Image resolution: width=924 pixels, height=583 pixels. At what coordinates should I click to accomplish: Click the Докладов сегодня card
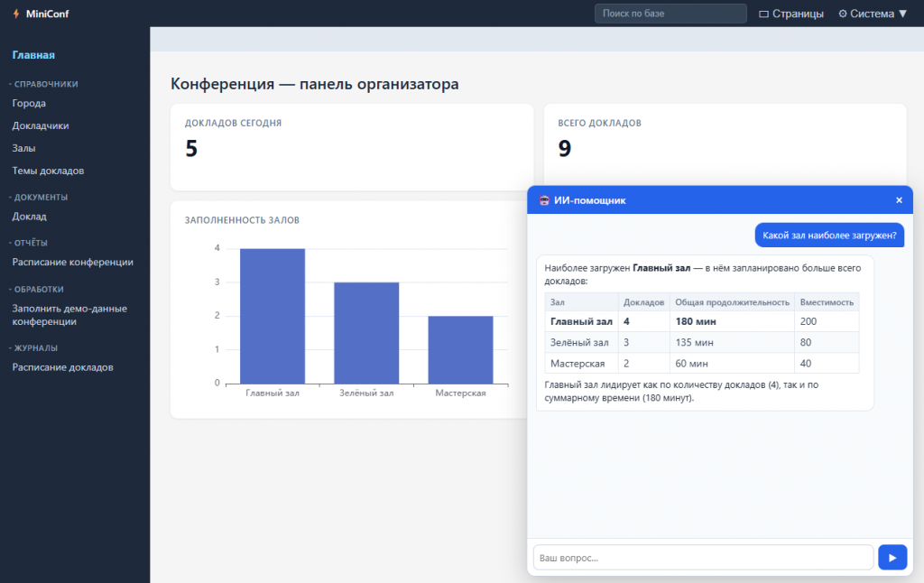pyautogui.click(x=352, y=147)
